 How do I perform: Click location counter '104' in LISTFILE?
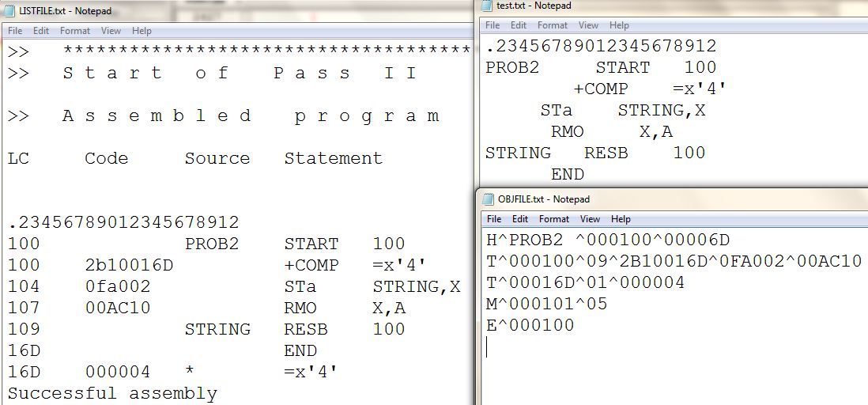pyautogui.click(x=24, y=286)
